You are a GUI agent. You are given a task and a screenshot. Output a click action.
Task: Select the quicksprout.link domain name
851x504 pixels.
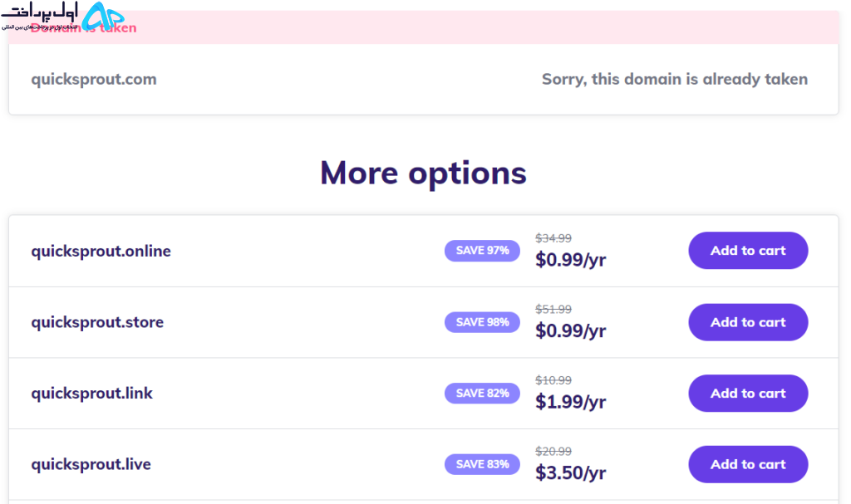point(91,394)
